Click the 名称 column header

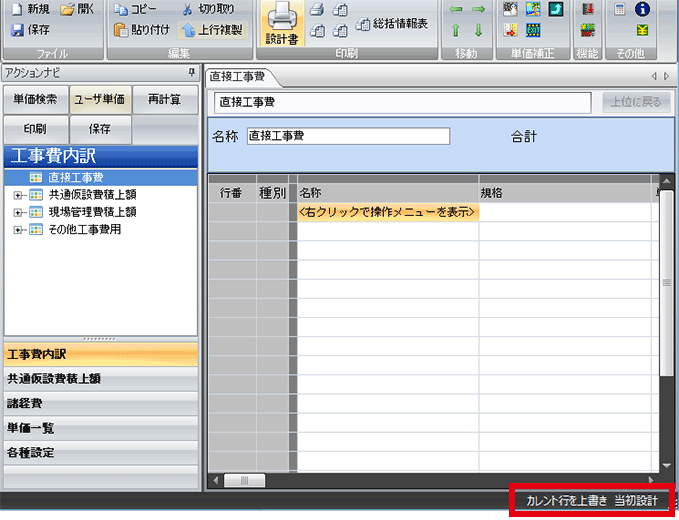pos(388,193)
